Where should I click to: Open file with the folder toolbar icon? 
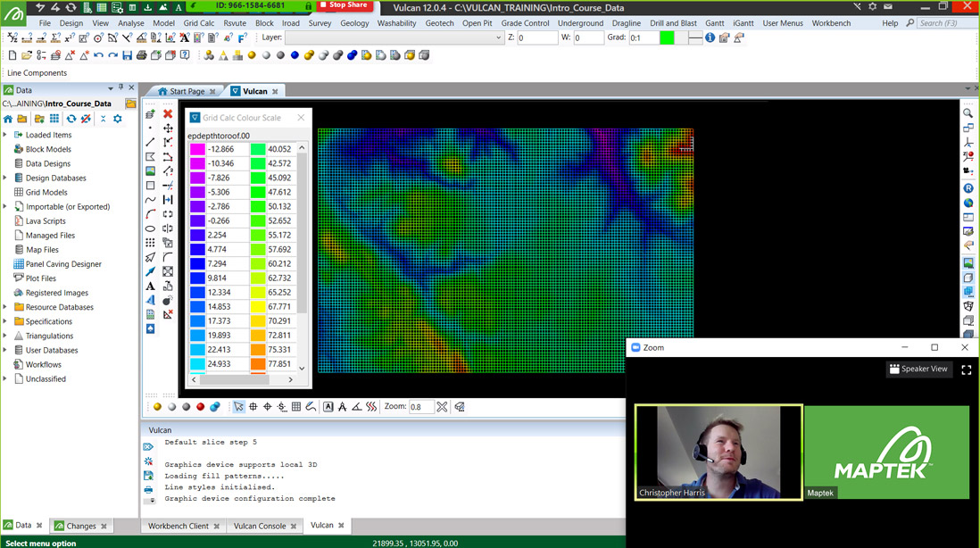pos(27,55)
